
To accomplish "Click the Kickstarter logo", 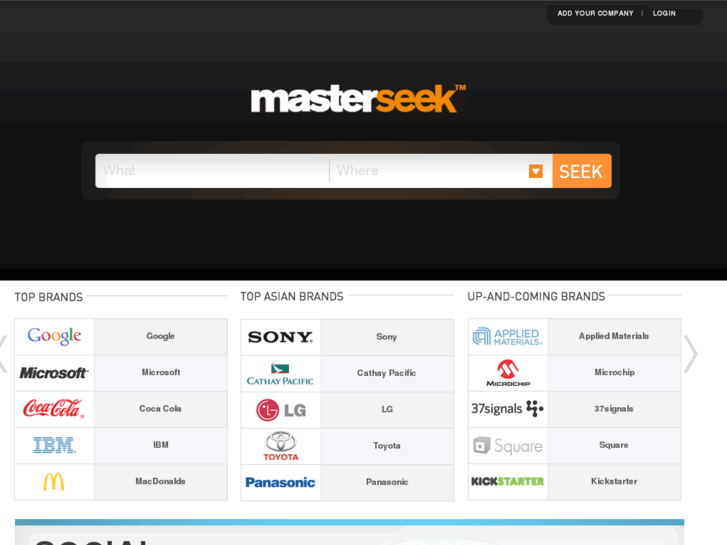I will coord(508,481).
